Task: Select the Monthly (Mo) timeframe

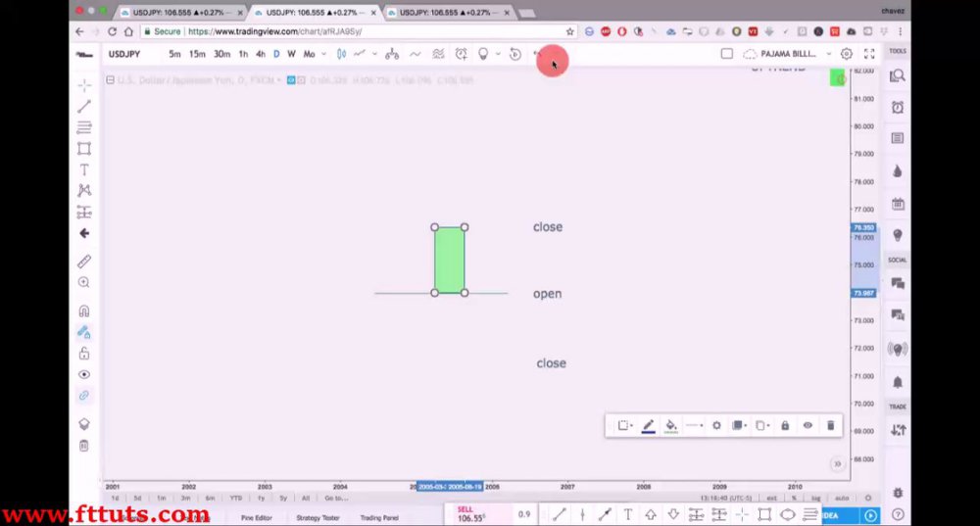Action: [x=309, y=54]
